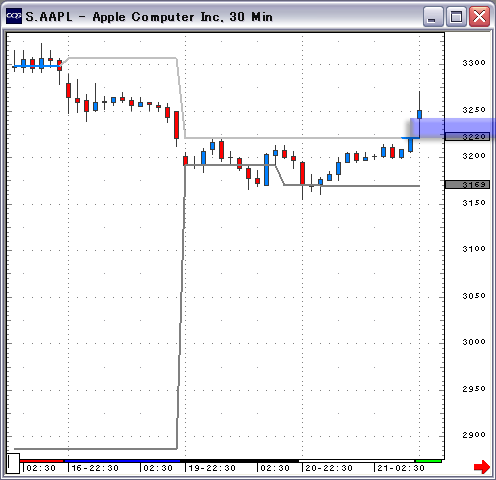Close the S.AAPL chart window
Viewport: 496px width, 480px height.
479,17
